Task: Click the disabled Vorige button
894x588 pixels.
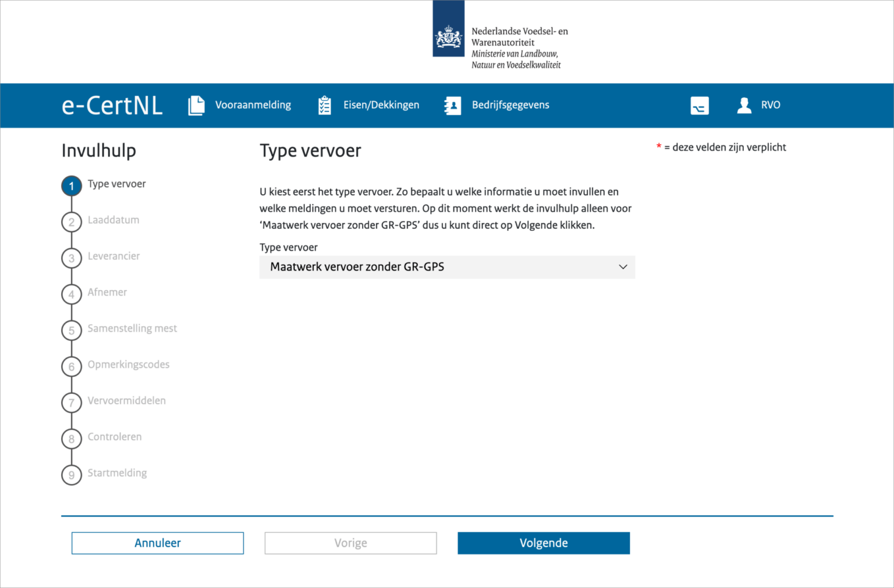Action: [350, 543]
